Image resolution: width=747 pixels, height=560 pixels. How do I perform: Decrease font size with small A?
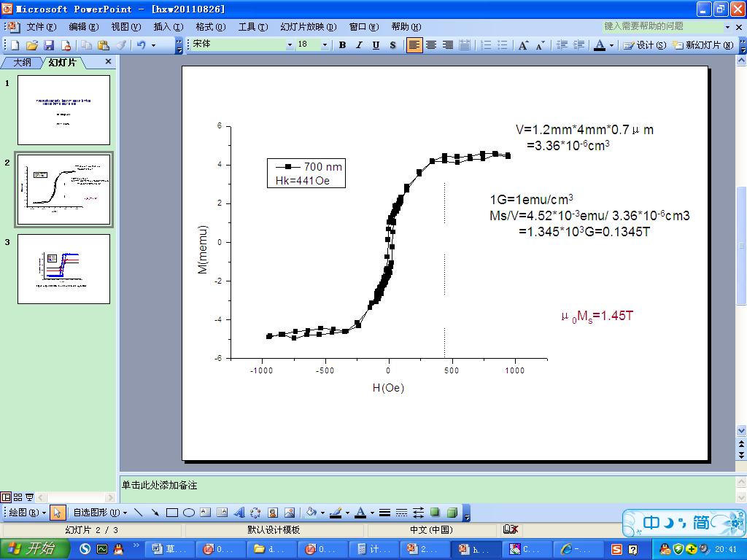coord(541,45)
